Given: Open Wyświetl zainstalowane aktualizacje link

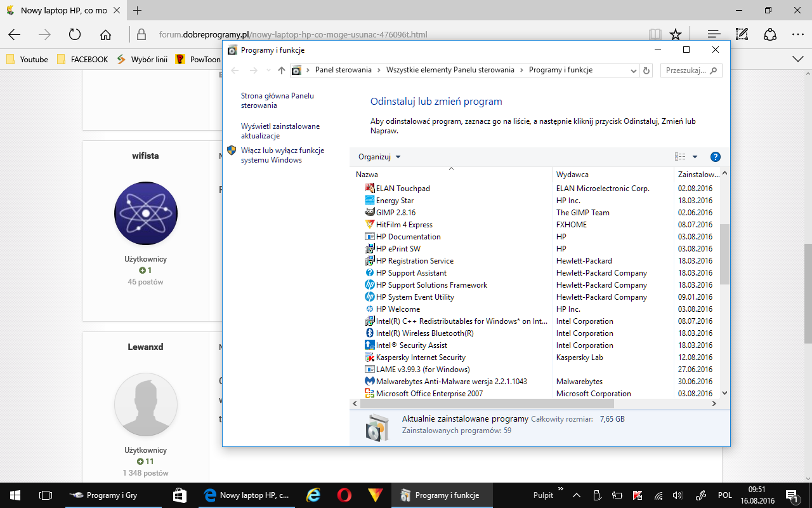Looking at the screenshot, I should tap(280, 131).
